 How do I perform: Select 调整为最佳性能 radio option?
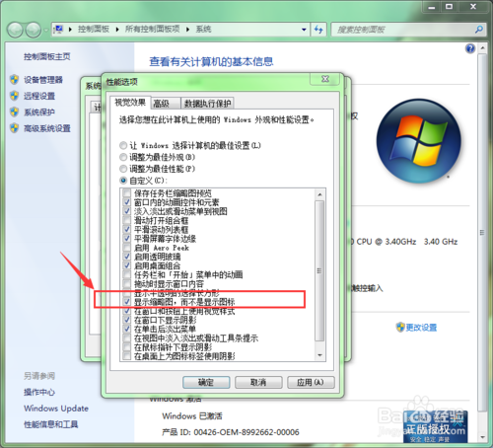click(123, 169)
